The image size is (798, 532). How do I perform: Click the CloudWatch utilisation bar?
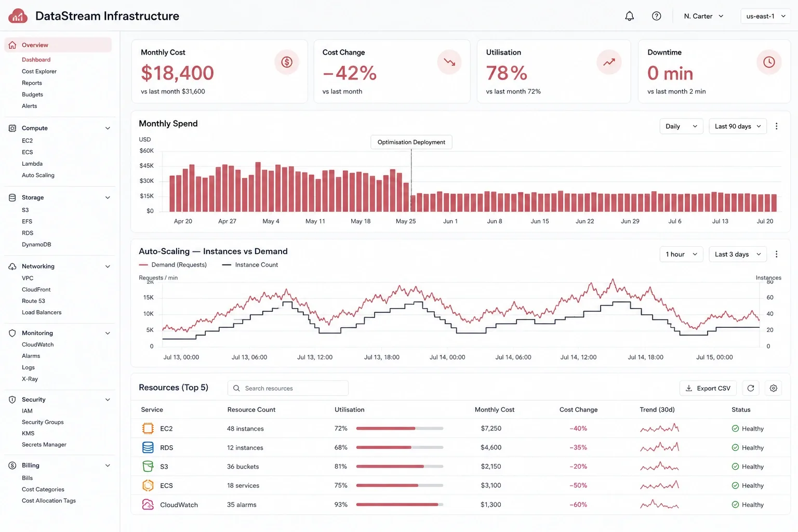(400, 504)
